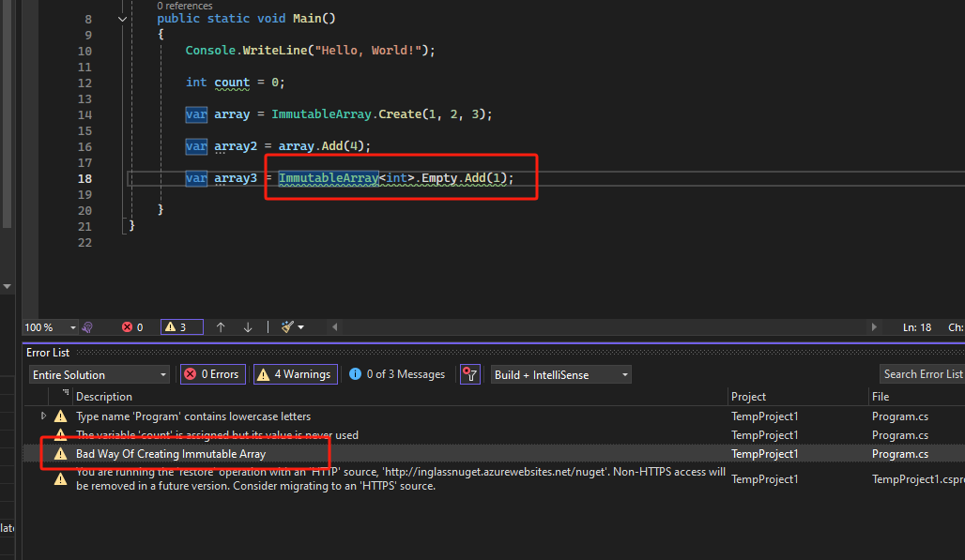Screen dimensions: 965x560
Task: Click 'var' keyword on line 14
Action: pyautogui.click(x=196, y=114)
